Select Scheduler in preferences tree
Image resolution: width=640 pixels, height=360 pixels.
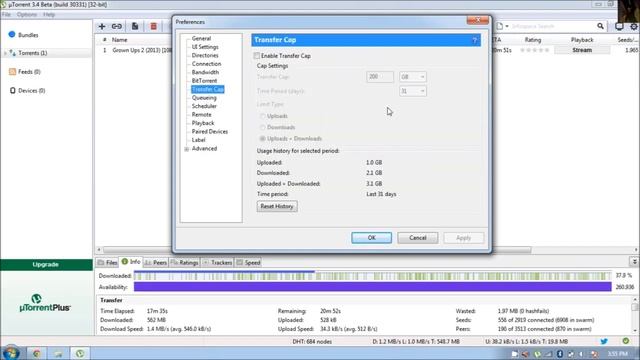(x=204, y=106)
